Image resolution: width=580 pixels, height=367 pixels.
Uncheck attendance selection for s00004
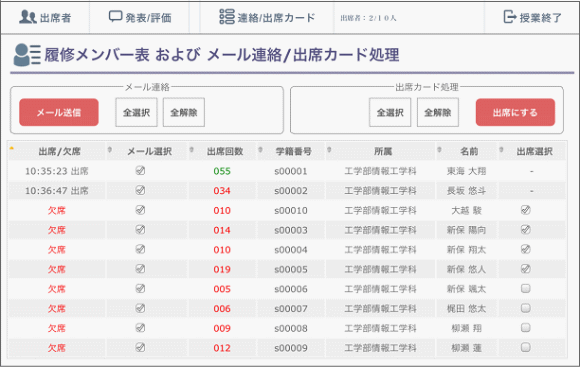[x=526, y=249]
